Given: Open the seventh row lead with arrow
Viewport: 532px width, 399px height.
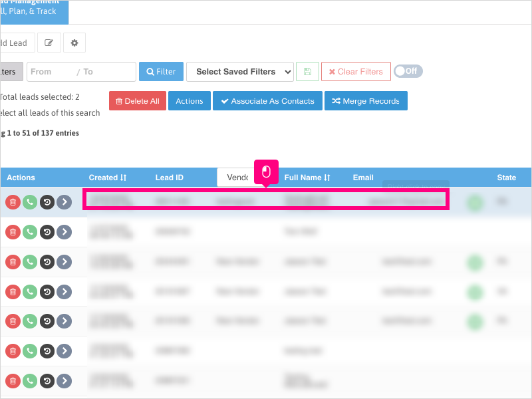Looking at the screenshot, I should click(64, 380).
